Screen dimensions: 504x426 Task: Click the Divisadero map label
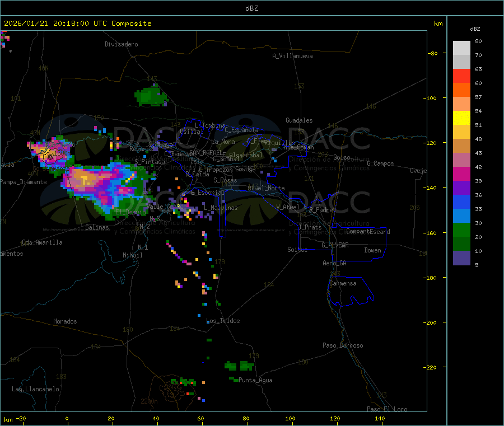121,44
